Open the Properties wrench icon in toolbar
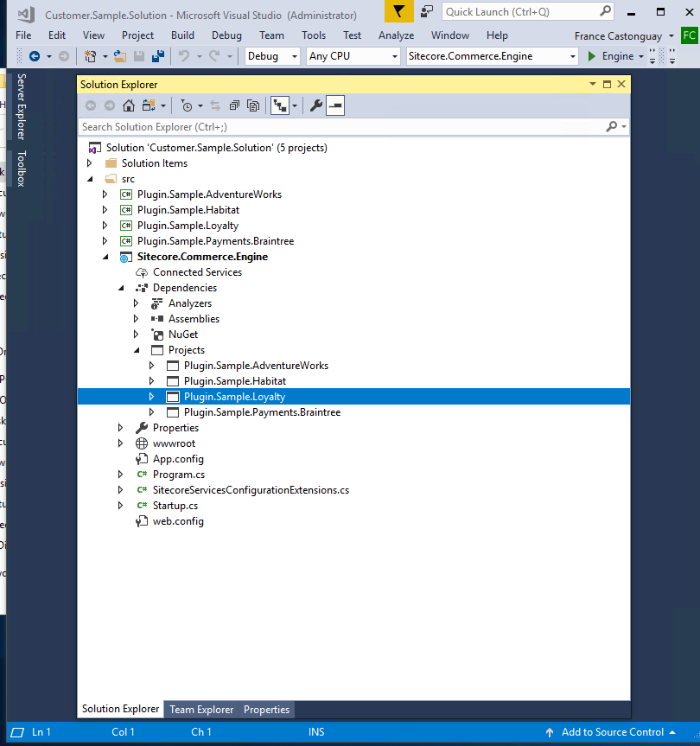 click(316, 105)
